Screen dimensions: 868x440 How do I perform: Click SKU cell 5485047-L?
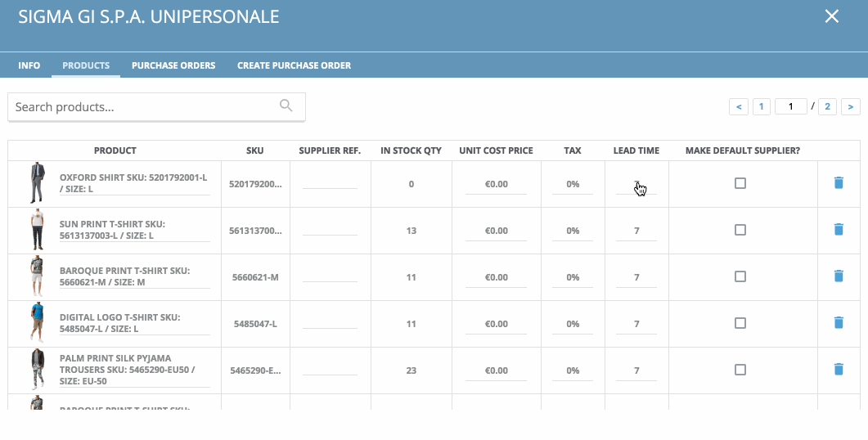tap(254, 324)
